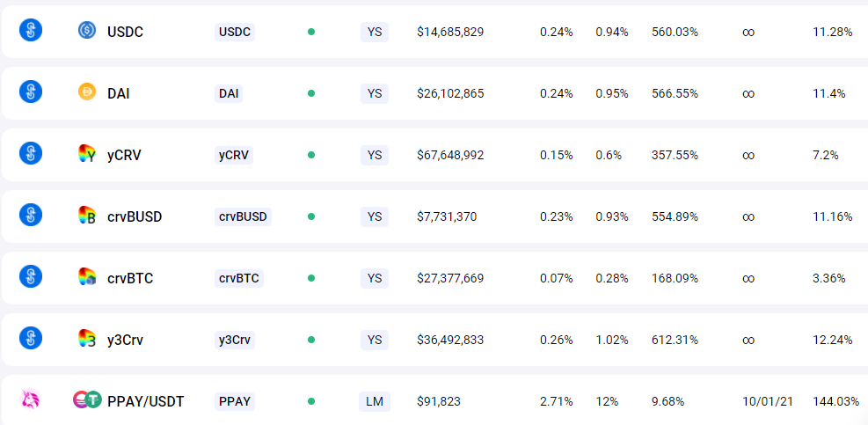Click the USDC reward token badge

point(235,32)
